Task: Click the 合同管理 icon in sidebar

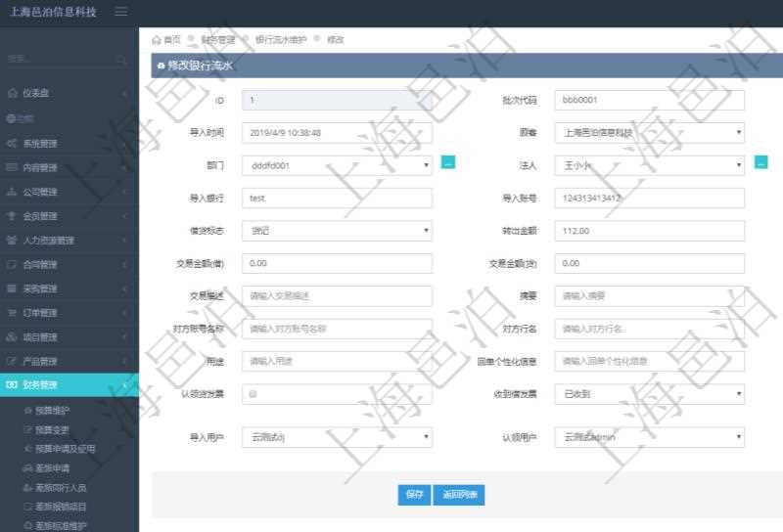Action: pyautogui.click(x=12, y=264)
